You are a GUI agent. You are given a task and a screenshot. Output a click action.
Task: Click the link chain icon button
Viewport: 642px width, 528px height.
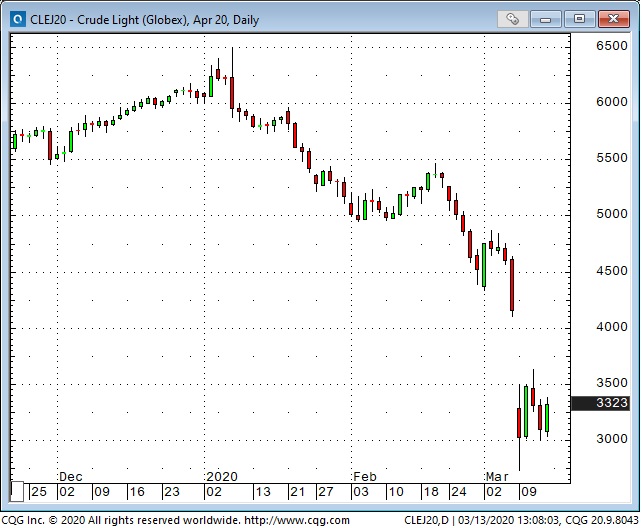point(513,19)
